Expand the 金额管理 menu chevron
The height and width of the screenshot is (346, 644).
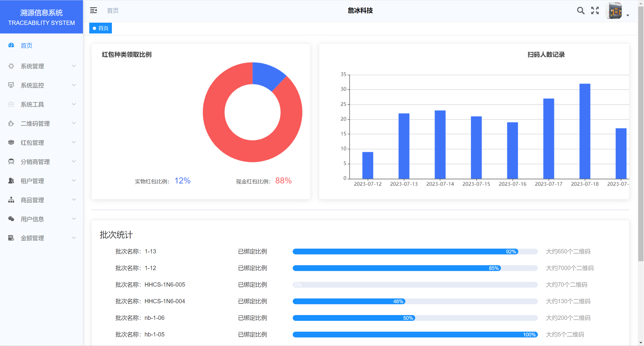pyautogui.click(x=74, y=238)
